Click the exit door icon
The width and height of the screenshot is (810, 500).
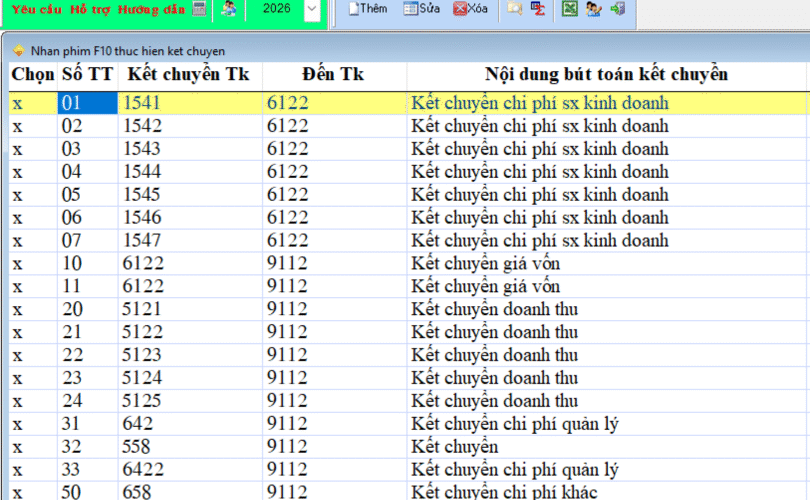click(x=617, y=9)
